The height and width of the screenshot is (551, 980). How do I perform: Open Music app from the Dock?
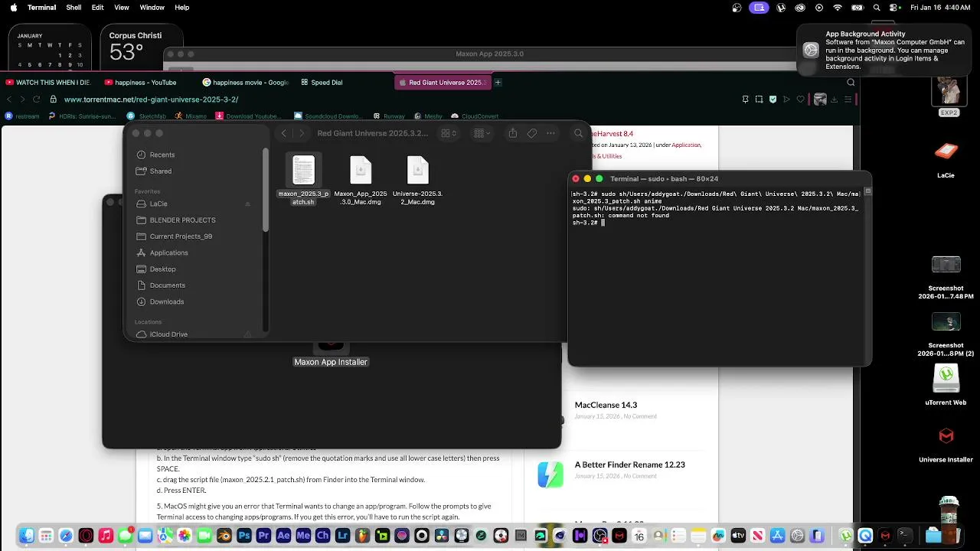pos(106,536)
